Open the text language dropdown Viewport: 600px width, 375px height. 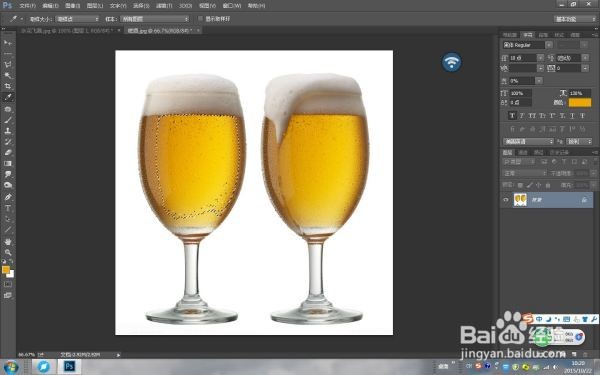[528, 142]
